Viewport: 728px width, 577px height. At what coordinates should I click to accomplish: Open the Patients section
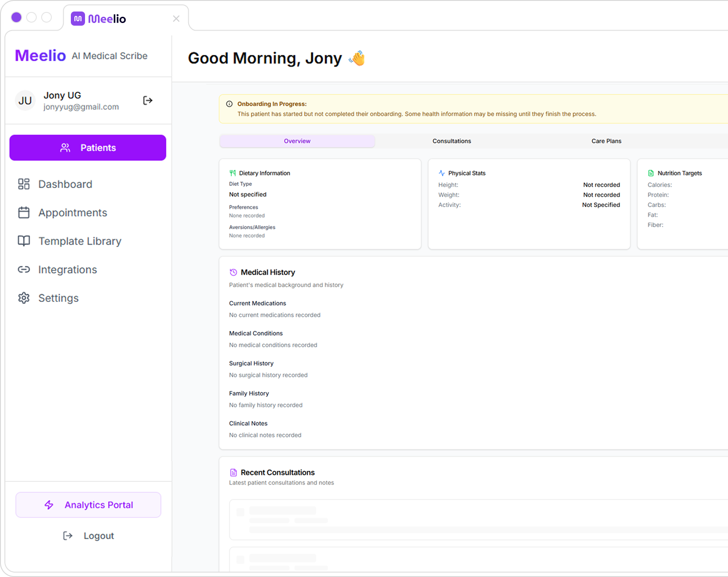[88, 148]
